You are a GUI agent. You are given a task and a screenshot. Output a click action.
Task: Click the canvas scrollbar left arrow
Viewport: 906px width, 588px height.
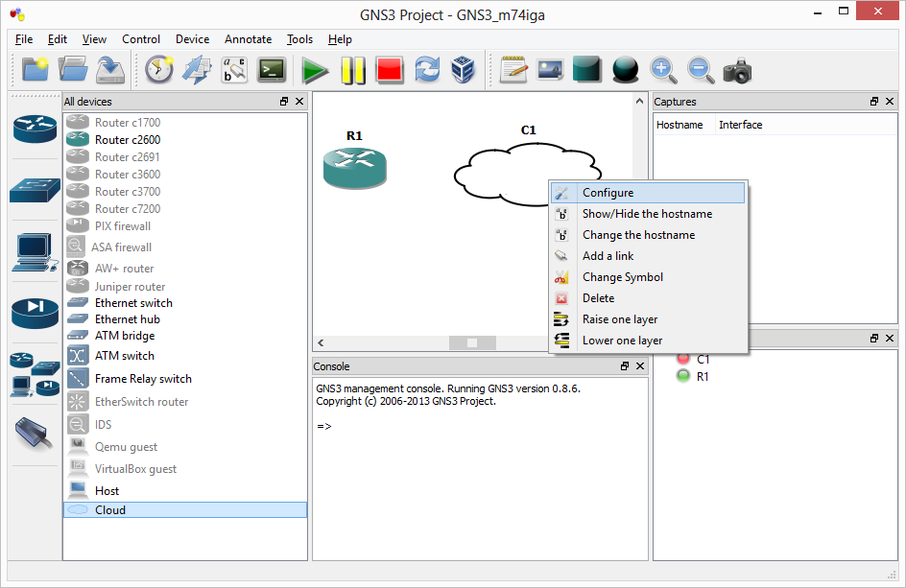321,343
